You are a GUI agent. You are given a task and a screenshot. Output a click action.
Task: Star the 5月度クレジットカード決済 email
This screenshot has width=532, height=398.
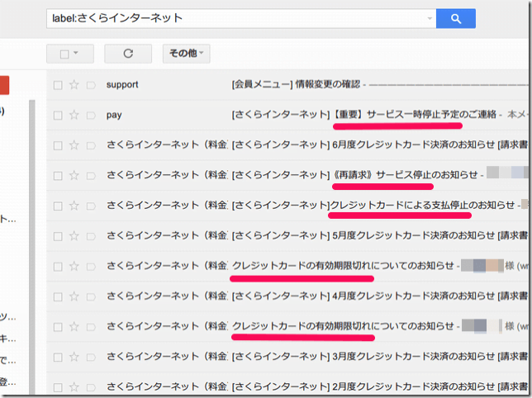click(x=74, y=236)
